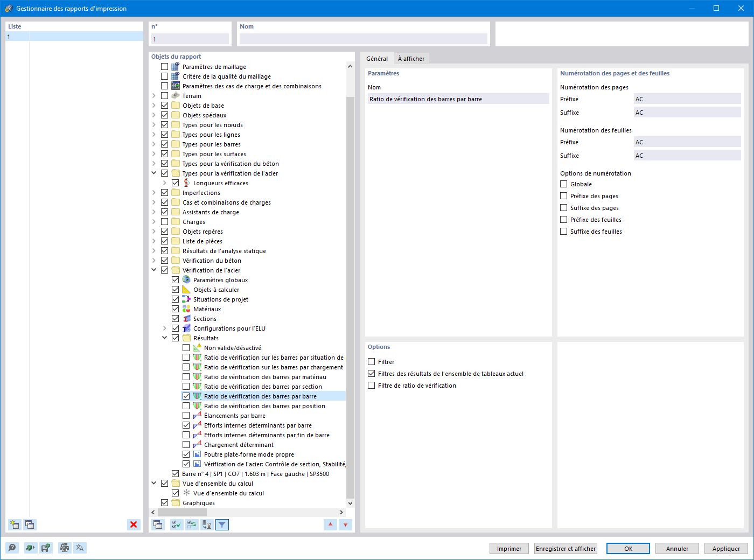The image size is (754, 560).
Task: Click the Situations de projet icon
Action: point(186,299)
